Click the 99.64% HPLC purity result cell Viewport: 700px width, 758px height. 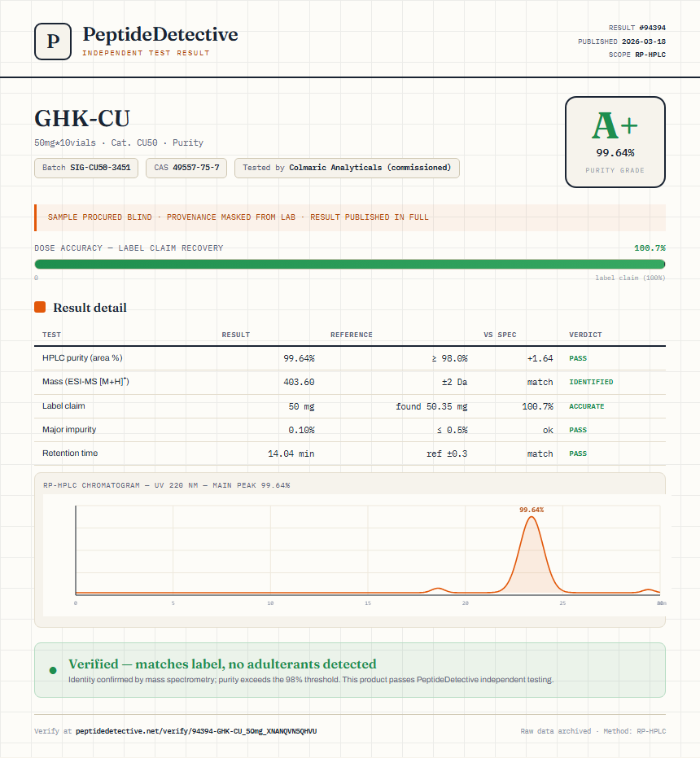click(299, 358)
